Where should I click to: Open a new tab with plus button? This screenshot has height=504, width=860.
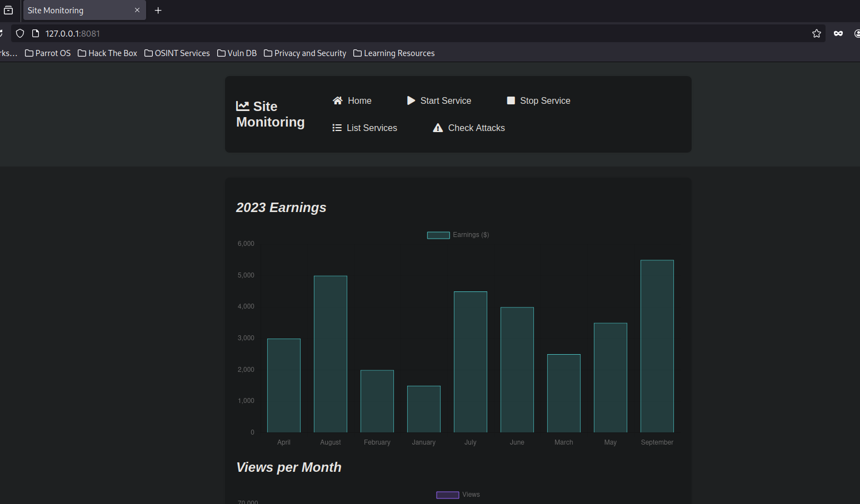tap(158, 10)
